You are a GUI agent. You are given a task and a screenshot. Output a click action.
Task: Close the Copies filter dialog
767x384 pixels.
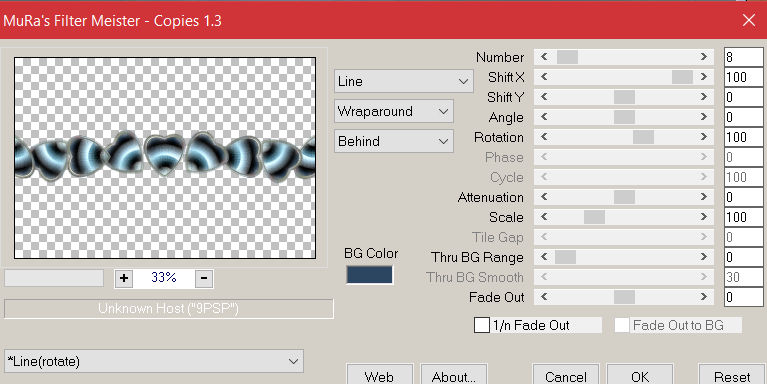[749, 20]
